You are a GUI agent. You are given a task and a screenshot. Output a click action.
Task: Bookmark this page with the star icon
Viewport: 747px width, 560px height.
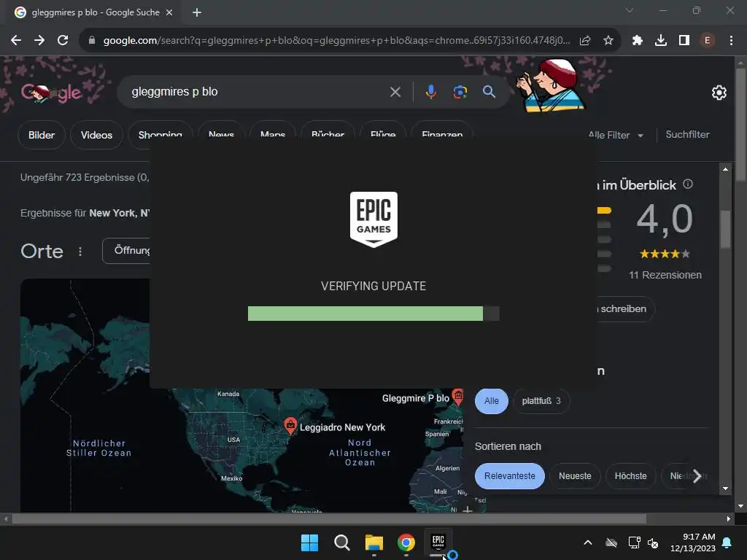tap(608, 41)
